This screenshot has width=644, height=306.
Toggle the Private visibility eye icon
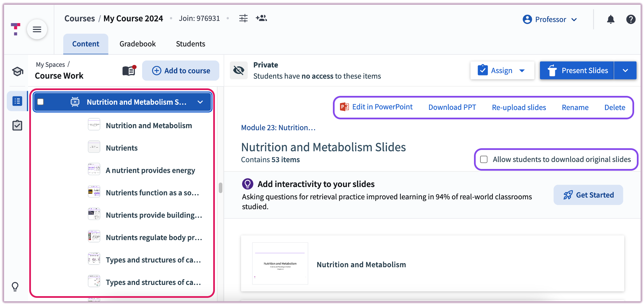coord(239,70)
